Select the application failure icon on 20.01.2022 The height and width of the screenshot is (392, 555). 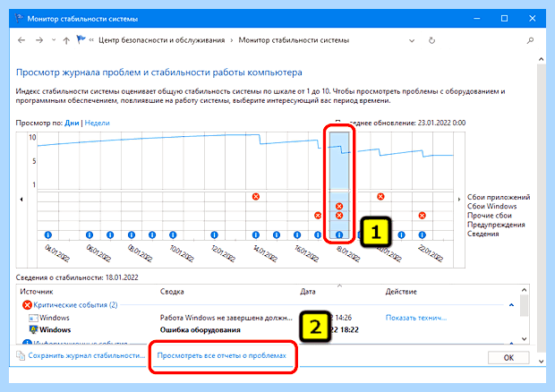(380, 196)
